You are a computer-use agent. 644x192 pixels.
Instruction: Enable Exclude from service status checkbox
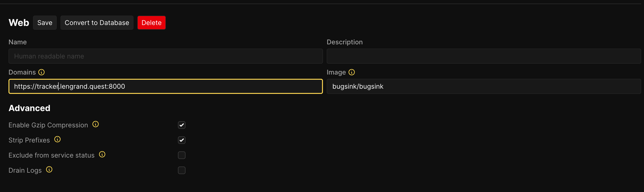tap(182, 155)
